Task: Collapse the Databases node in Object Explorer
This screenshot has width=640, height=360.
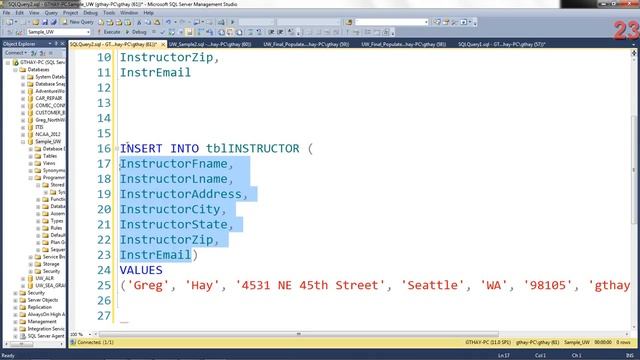Action: (16, 70)
